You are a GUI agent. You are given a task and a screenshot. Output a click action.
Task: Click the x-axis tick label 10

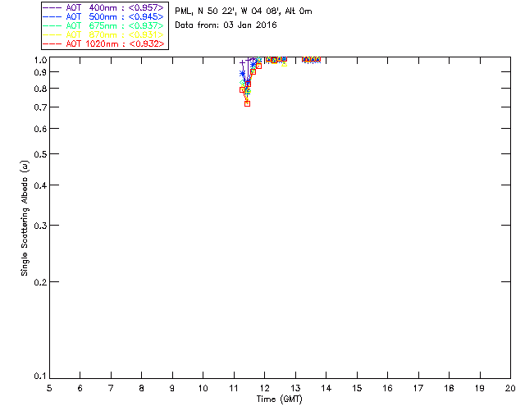[x=203, y=388]
